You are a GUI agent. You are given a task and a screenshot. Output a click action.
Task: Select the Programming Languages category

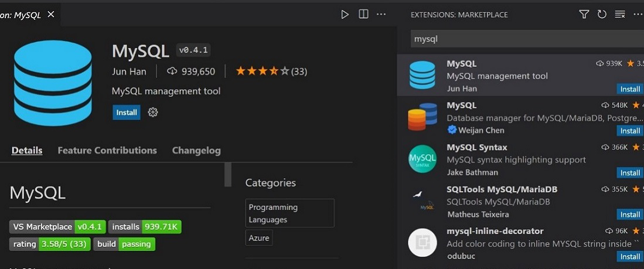pyautogui.click(x=290, y=213)
